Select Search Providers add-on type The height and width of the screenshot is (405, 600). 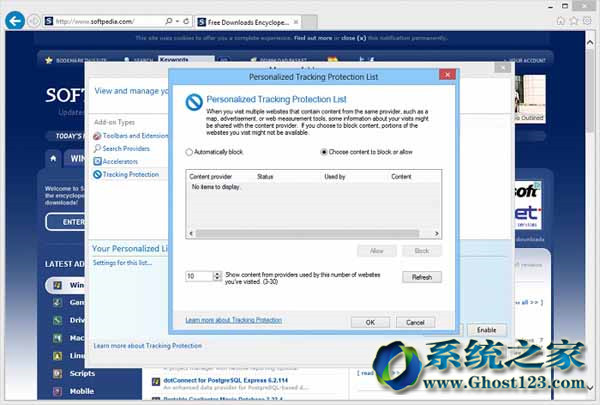point(122,149)
